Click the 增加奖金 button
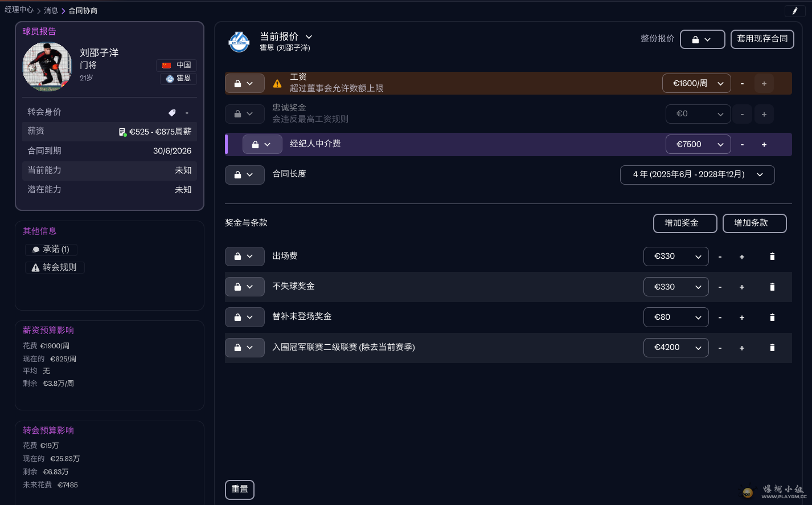 point(684,223)
